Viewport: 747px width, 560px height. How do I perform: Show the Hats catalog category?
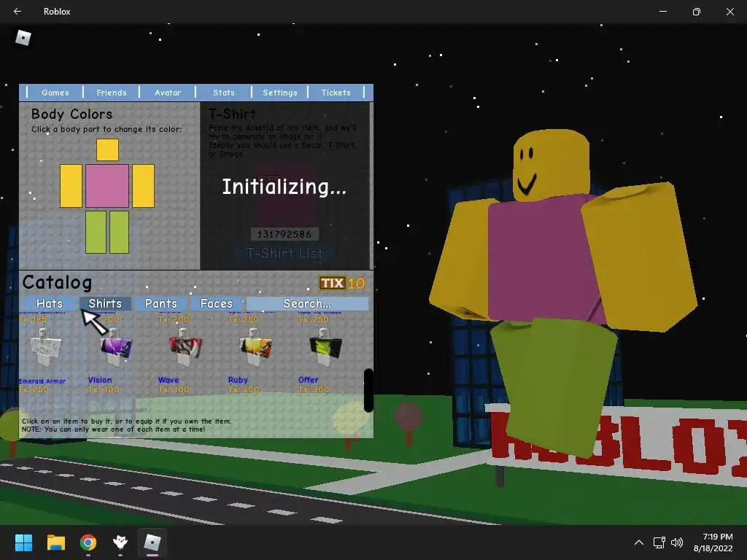[50, 303]
